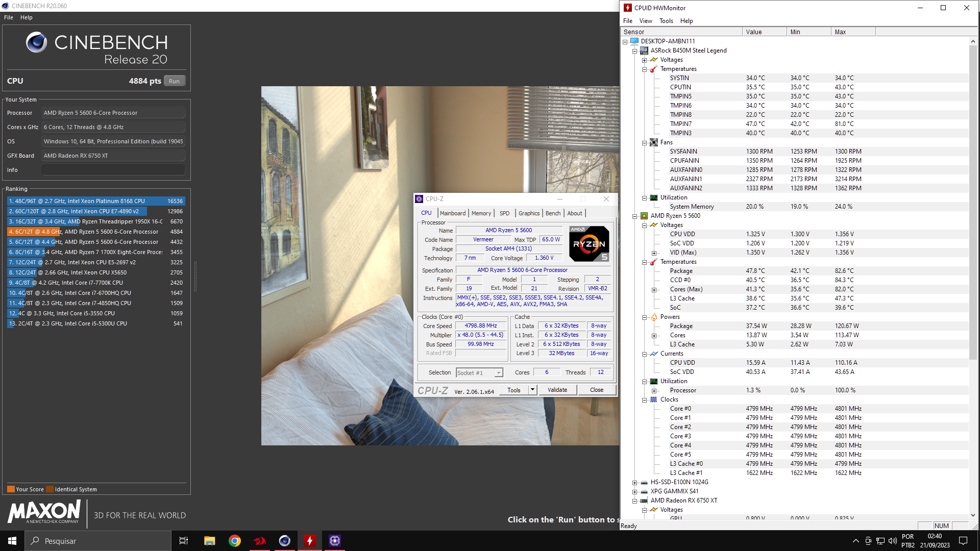This screenshot has height=551, width=980.
Task: Click the HWMonitor vertical scrollbar down arrow
Action: [973, 515]
